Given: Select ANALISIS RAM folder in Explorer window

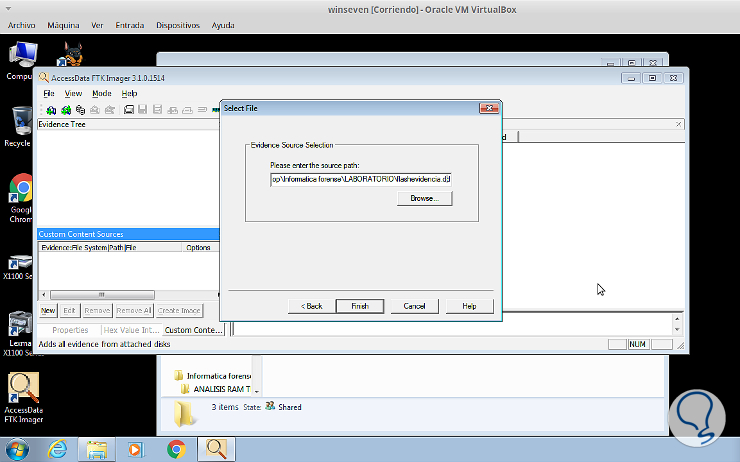Looking at the screenshot, I should [217, 389].
